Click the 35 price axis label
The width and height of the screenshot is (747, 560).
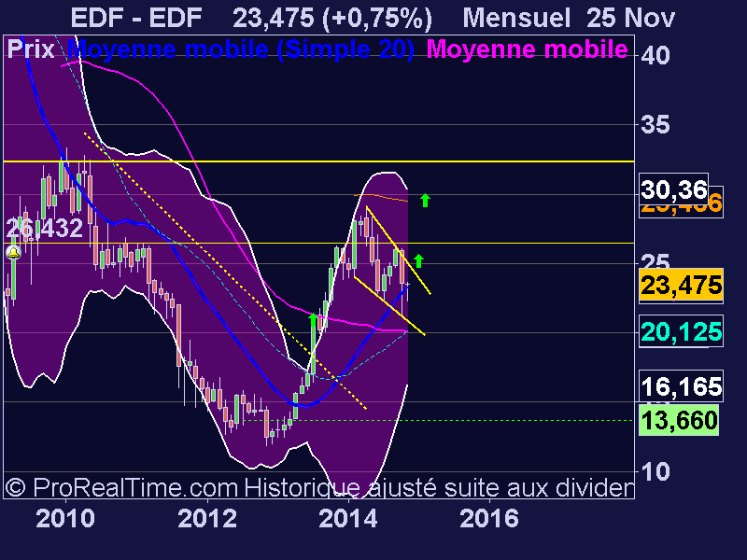coord(655,125)
